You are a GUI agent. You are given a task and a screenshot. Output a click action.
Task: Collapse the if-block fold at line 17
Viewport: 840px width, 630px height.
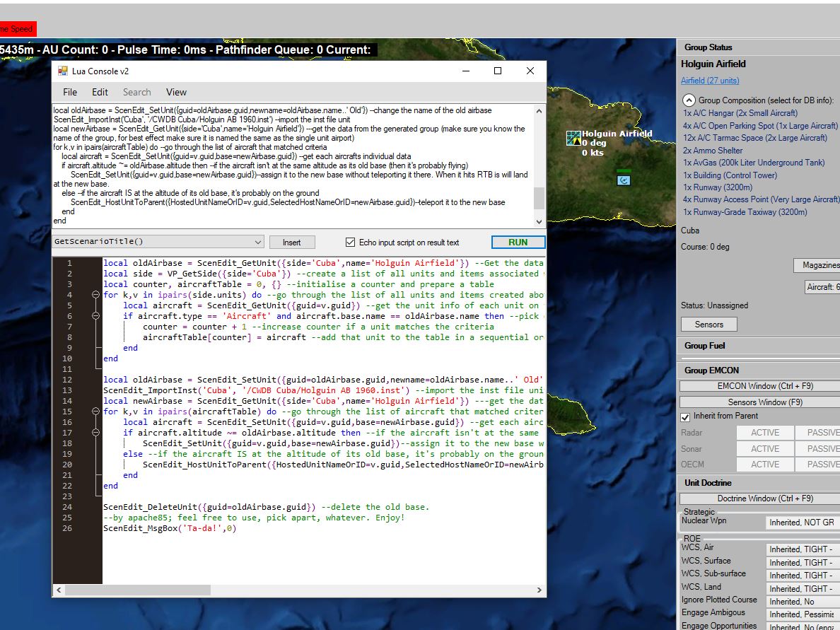point(95,432)
